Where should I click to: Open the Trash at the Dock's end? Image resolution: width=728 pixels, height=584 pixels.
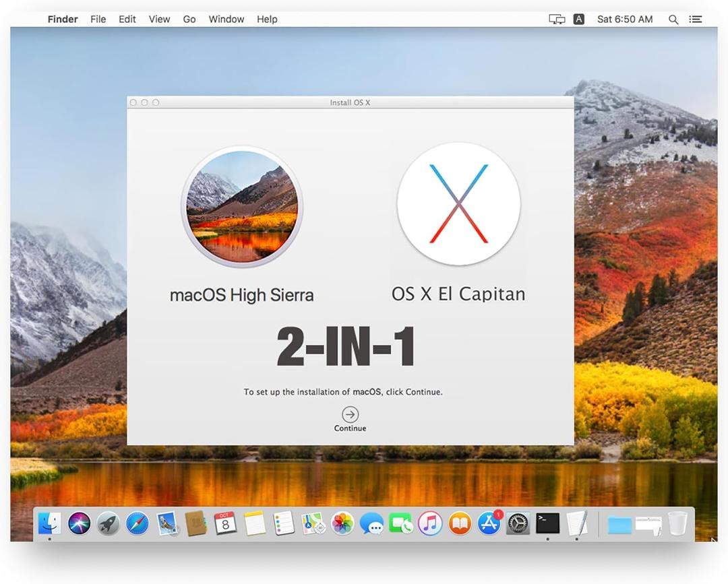click(x=677, y=522)
